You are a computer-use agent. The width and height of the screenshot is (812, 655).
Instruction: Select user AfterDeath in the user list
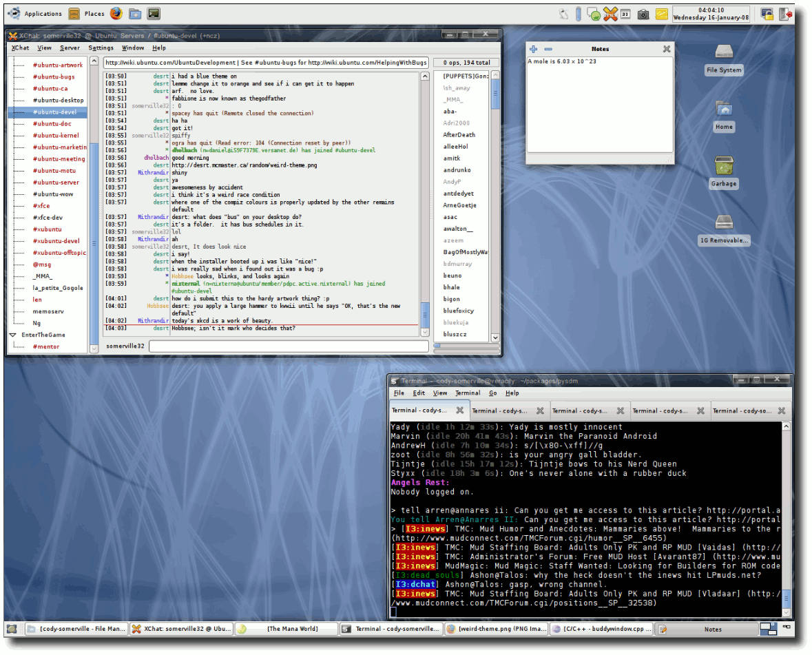[x=459, y=135]
